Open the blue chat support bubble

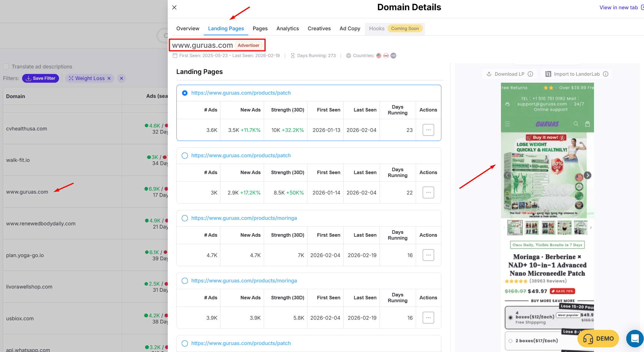(635, 339)
